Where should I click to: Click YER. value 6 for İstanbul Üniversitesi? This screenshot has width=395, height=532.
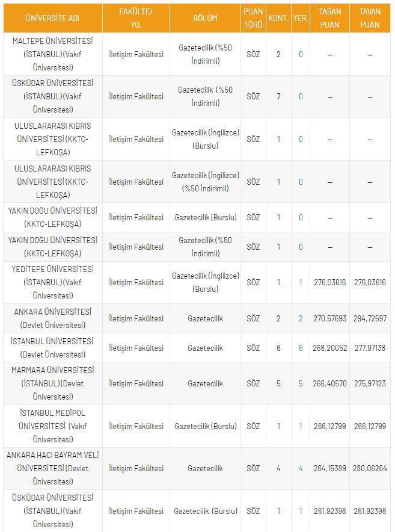click(x=301, y=348)
